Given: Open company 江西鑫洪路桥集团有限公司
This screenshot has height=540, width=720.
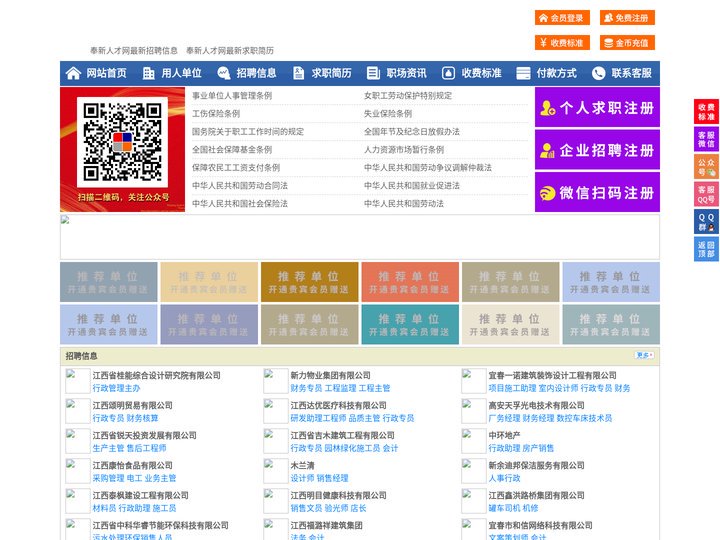Looking at the screenshot, I should point(536,495).
